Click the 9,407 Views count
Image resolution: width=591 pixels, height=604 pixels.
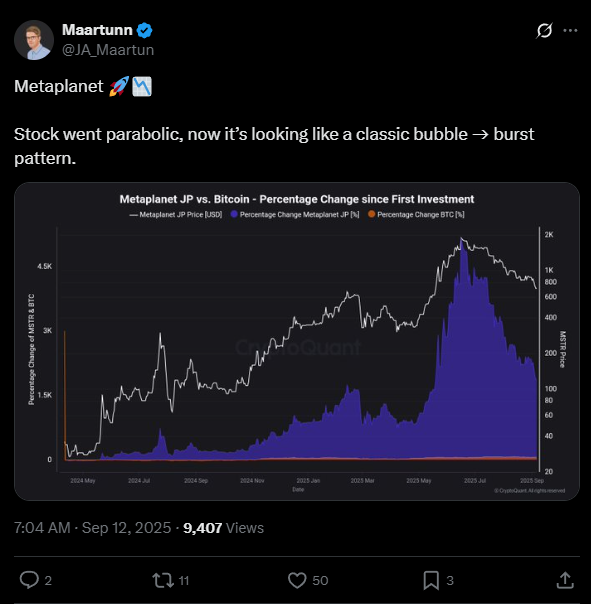[x=223, y=528]
